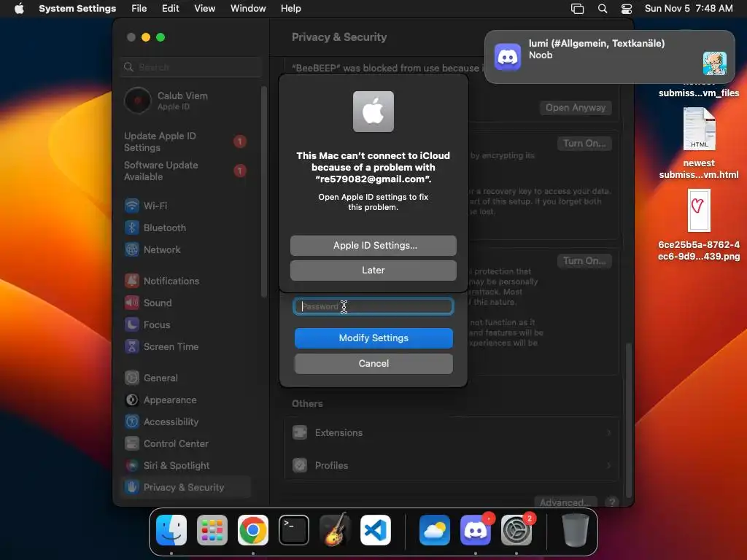Image resolution: width=747 pixels, height=560 pixels.
Task: Select Wi-Fi icon in sidebar
Action: point(132,206)
